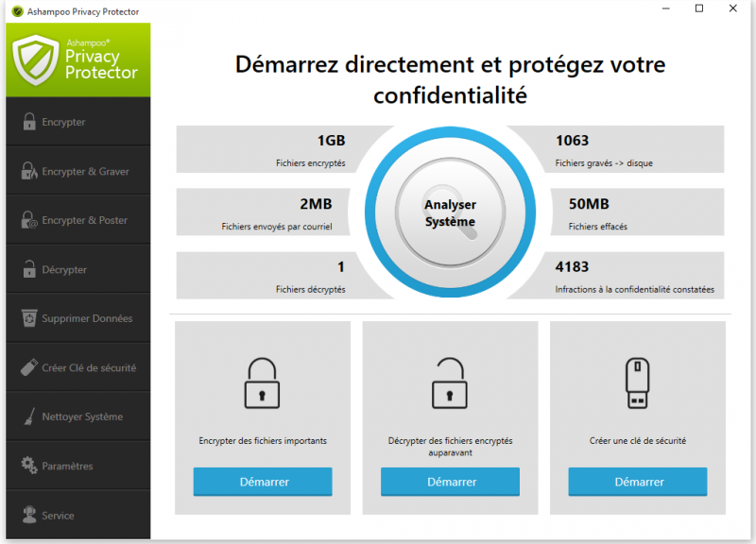Click Démarrer under decrypt previously encrypted files
The height and width of the screenshot is (544, 756).
(449, 482)
